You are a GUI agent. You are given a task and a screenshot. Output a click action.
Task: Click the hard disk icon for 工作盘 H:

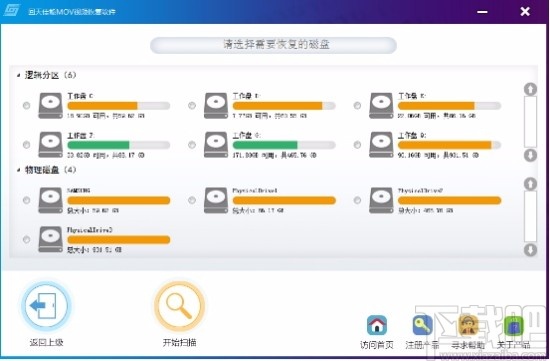(x=381, y=145)
